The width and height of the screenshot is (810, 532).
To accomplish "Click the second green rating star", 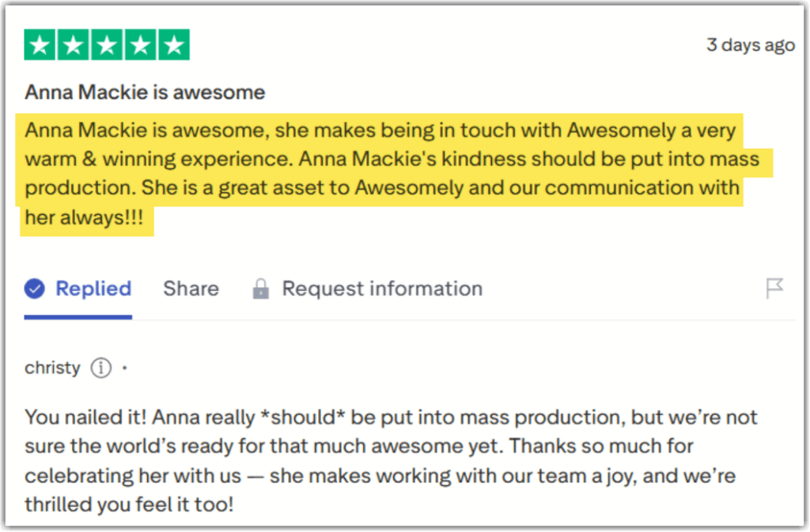I will [74, 45].
